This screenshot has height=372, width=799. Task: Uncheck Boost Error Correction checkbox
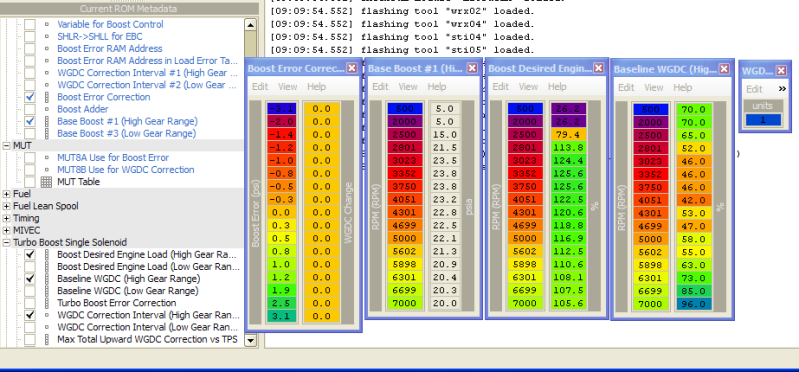[30, 97]
